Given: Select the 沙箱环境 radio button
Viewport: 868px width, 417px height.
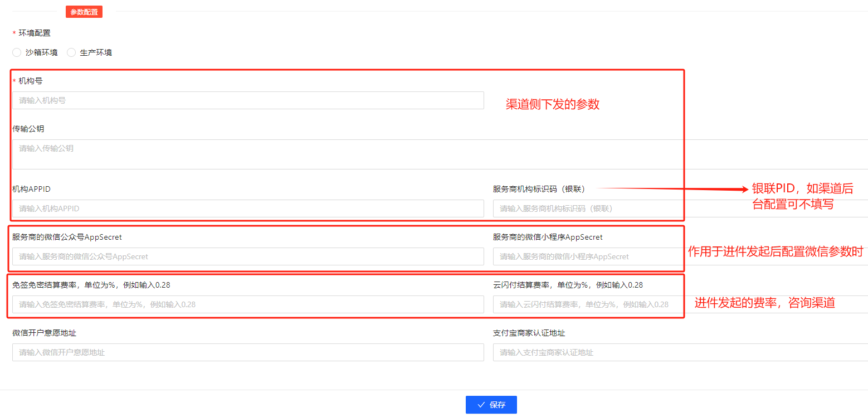Looking at the screenshot, I should coord(17,52).
